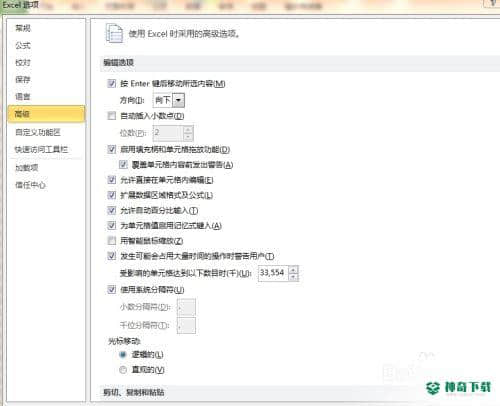The height and width of the screenshot is (406, 500).
Task: Select the 逻辑的 cursor movement radio
Action: point(123,355)
